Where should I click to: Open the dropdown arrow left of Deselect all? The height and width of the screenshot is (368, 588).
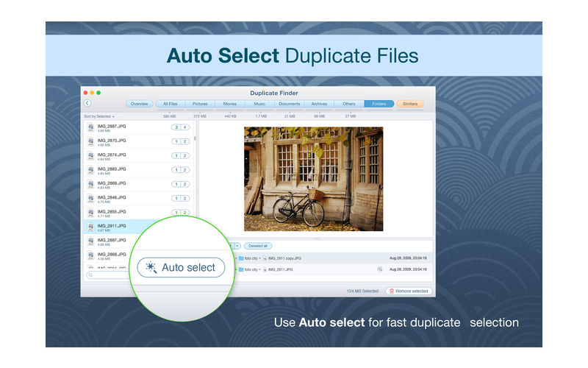pos(237,246)
